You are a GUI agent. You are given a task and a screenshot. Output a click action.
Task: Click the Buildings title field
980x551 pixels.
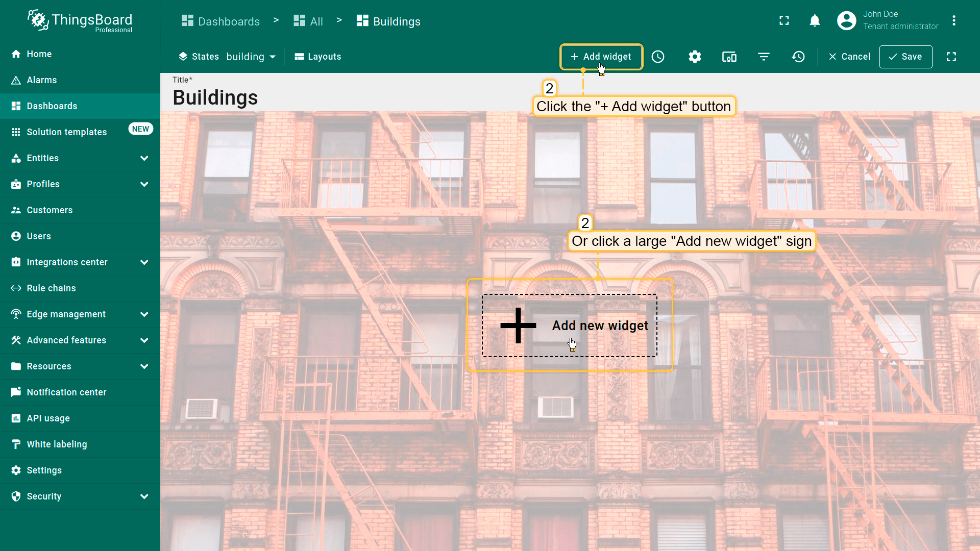pos(215,97)
